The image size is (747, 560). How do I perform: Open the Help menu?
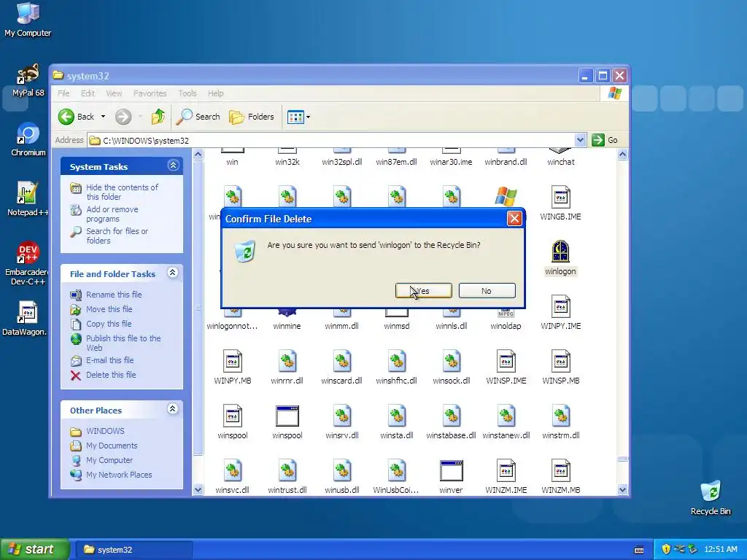215,93
